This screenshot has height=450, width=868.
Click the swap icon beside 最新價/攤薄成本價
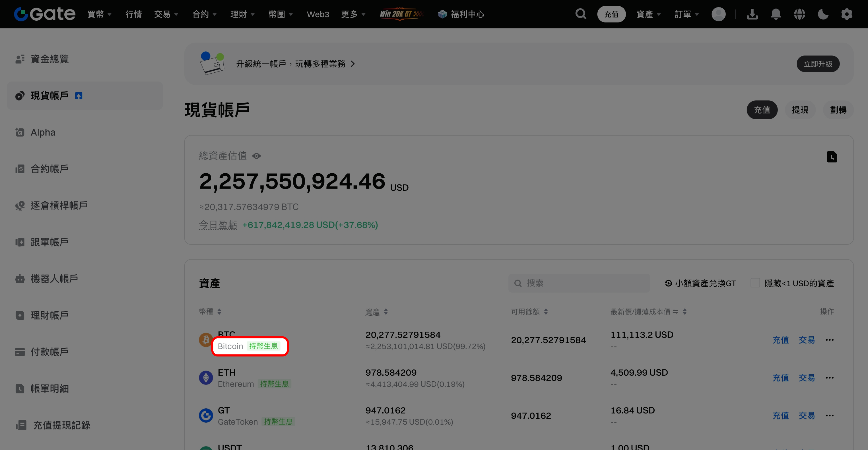[675, 312]
